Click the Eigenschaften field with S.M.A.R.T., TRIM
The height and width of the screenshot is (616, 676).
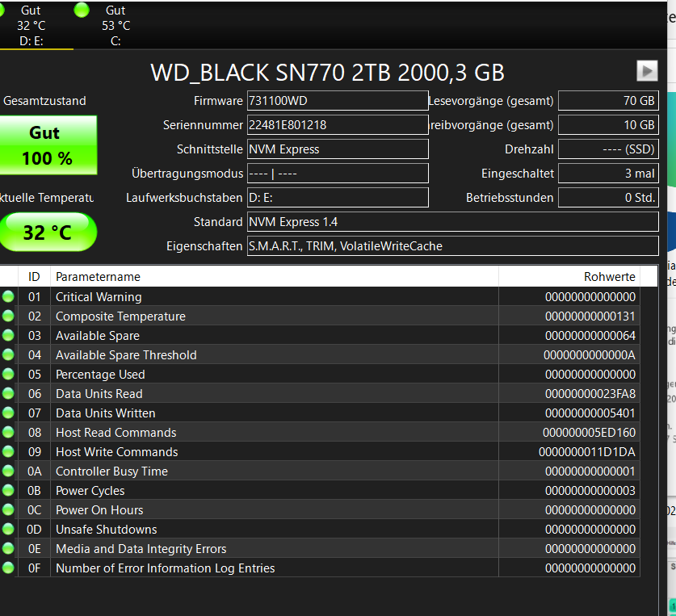pos(452,245)
